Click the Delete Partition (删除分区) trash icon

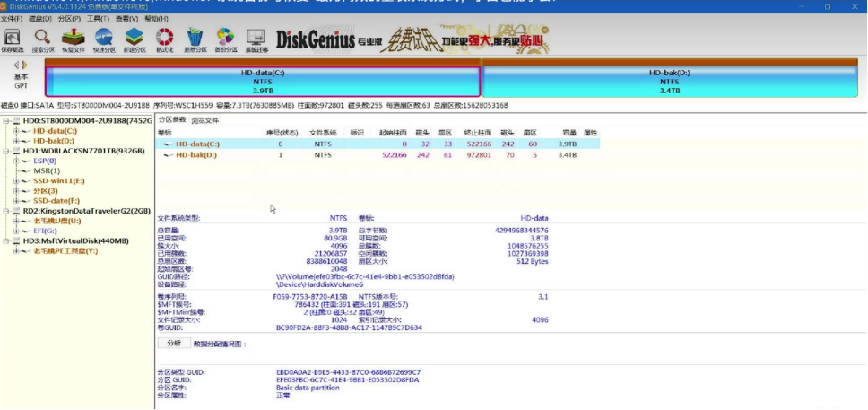click(x=195, y=37)
